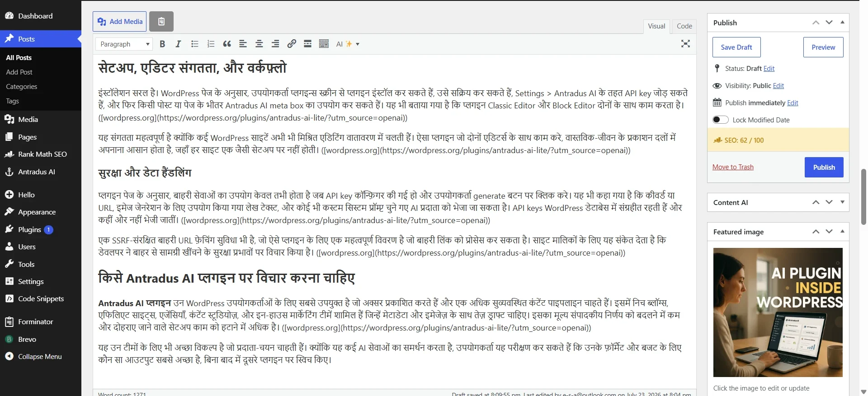
Task: Select Posts in the sidebar
Action: click(x=41, y=39)
